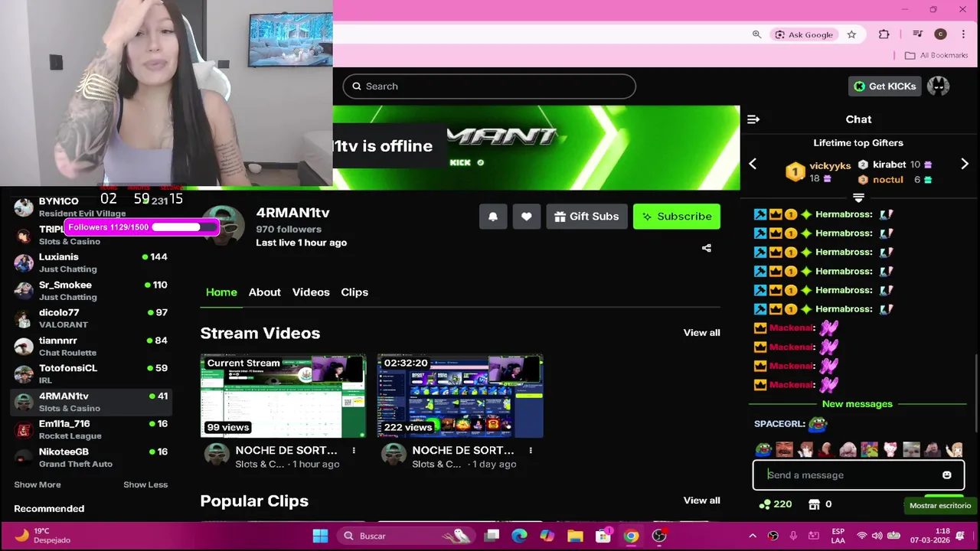Jump to New messages in chat

tap(857, 404)
